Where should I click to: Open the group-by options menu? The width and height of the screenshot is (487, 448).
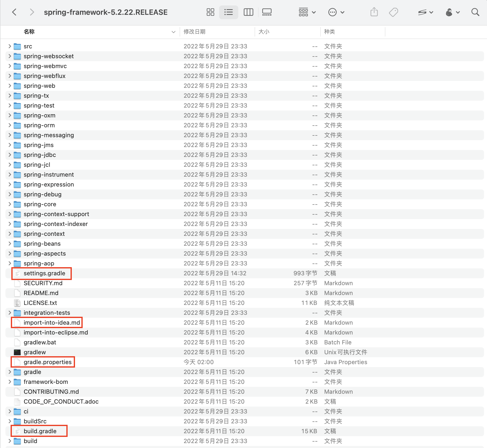(x=307, y=12)
